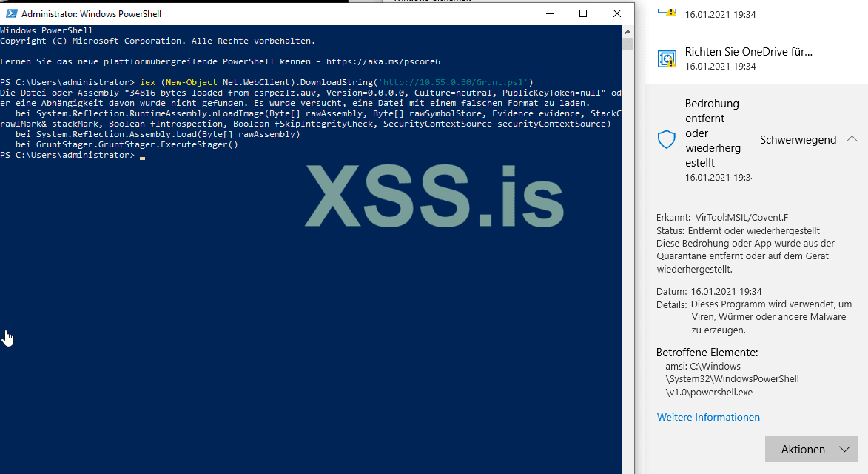Viewport: 868px width, 474px height.
Task: Maximize the PowerShell window
Action: (583, 13)
